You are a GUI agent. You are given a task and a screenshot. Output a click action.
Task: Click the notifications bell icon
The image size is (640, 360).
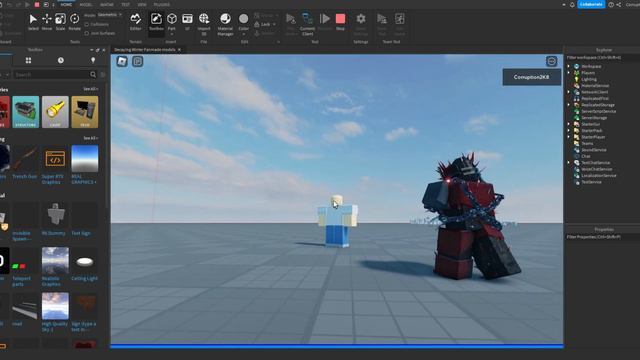pyautogui.click(x=572, y=4)
